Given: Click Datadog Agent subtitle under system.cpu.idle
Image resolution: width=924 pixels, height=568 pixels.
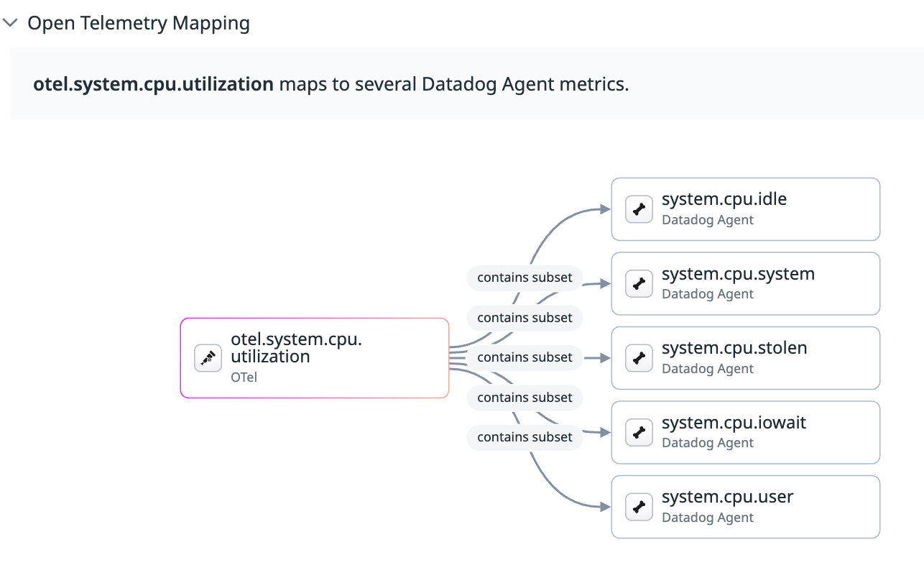Looking at the screenshot, I should 707,220.
